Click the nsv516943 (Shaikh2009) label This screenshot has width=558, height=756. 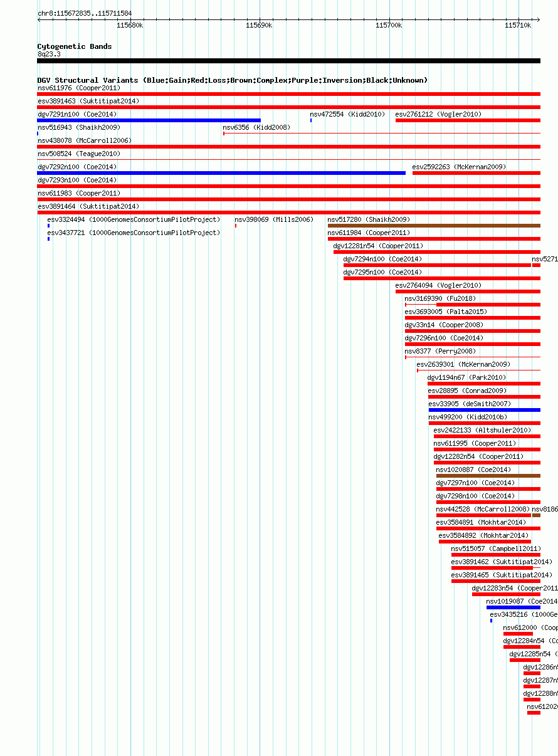point(79,127)
